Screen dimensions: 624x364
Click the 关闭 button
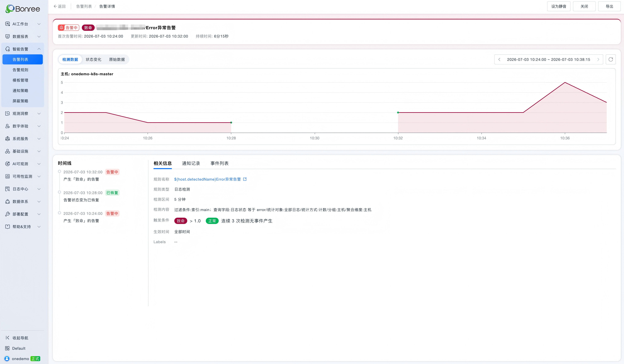point(584,6)
